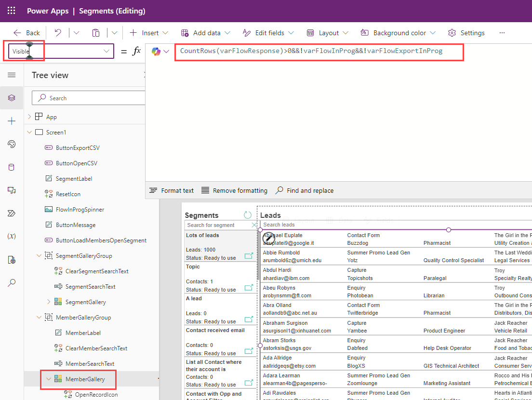Image resolution: width=532 pixels, height=400 pixels.
Task: Open the Variables (x) icon in sidebar
Action: [12, 236]
